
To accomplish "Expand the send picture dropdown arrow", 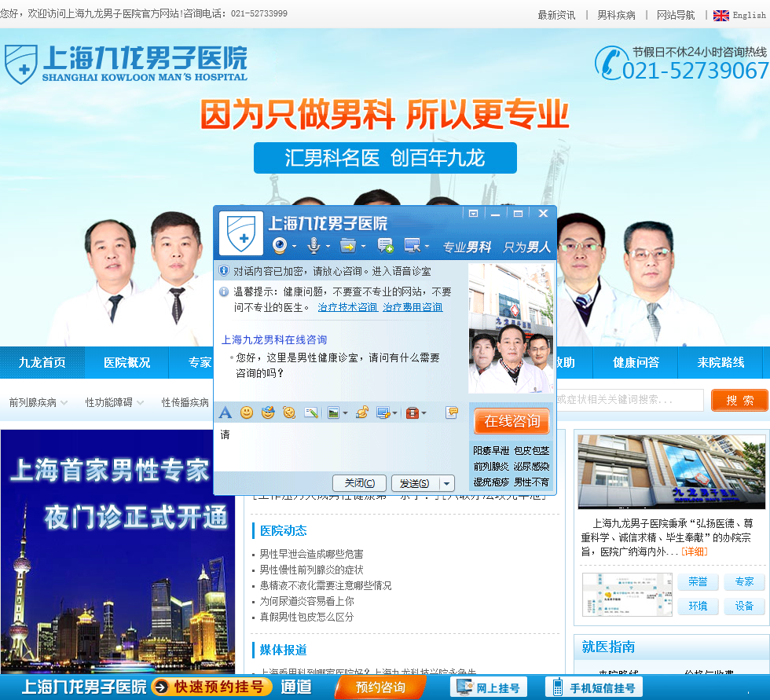I will pos(345,413).
